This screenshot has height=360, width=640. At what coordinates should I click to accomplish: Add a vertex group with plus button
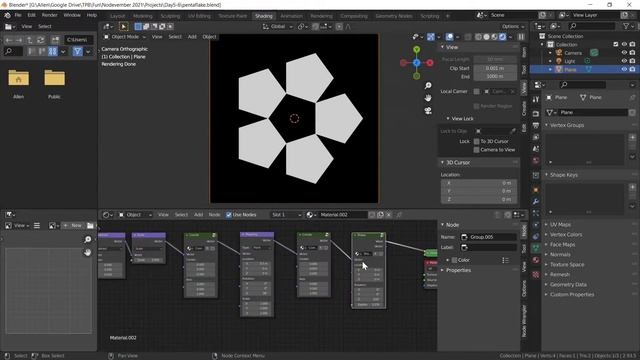click(632, 138)
